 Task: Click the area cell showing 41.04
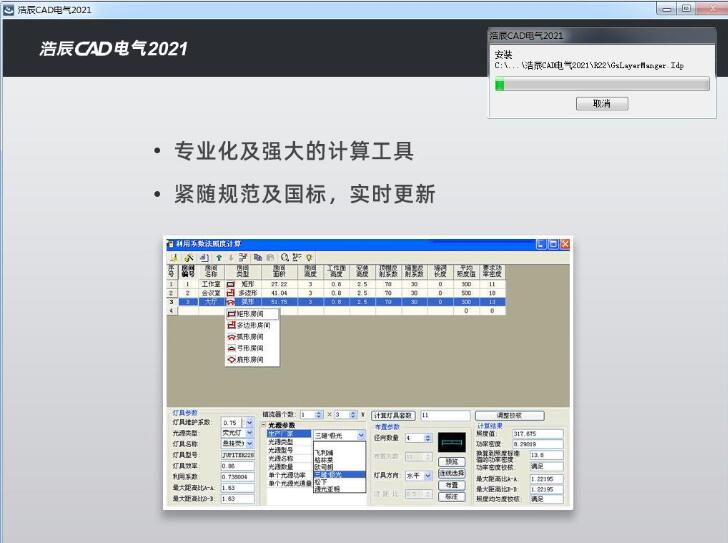[280, 293]
